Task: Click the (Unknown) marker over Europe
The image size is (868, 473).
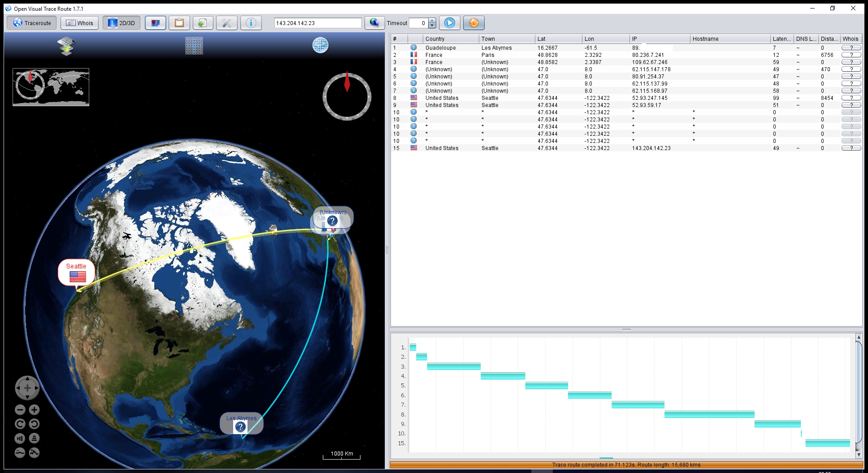Action: pyautogui.click(x=332, y=218)
